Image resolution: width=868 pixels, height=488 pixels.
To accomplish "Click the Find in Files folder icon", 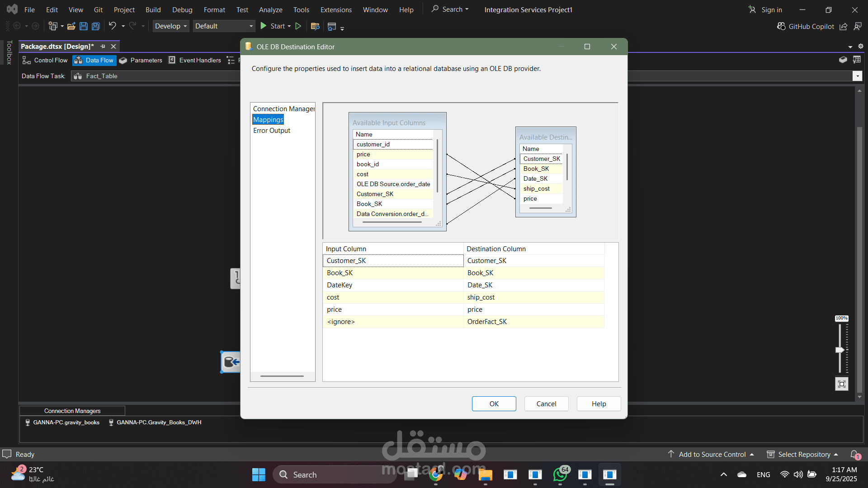I will click(315, 26).
